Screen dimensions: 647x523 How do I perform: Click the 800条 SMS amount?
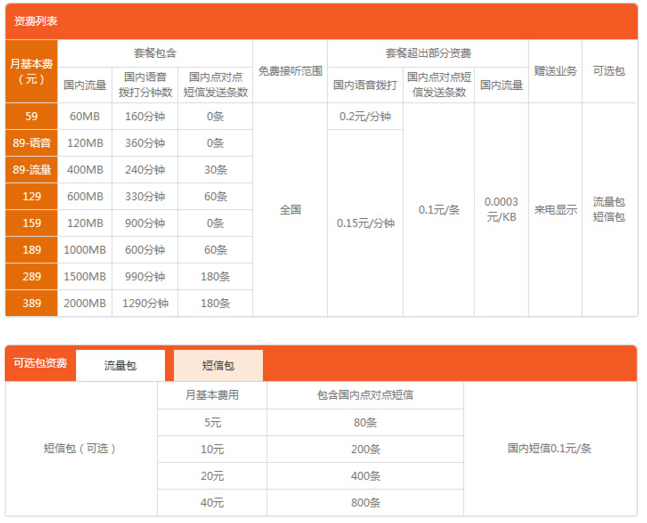coord(365,503)
